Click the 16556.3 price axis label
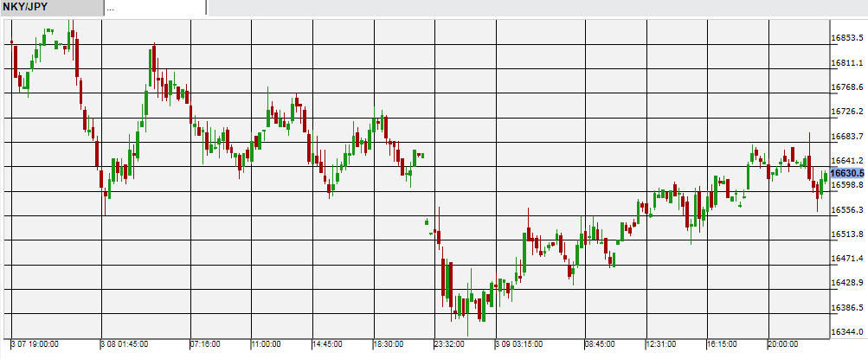Screen dimensions: 868x359 [x=847, y=210]
